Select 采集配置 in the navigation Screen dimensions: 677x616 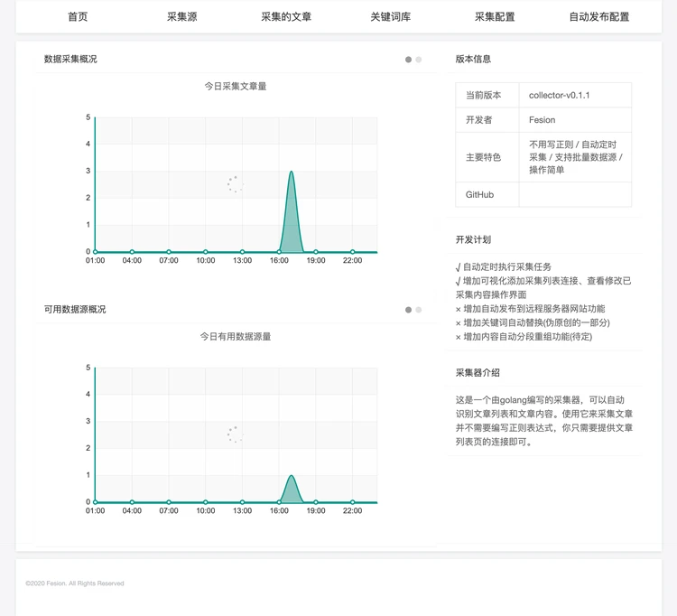495,16
